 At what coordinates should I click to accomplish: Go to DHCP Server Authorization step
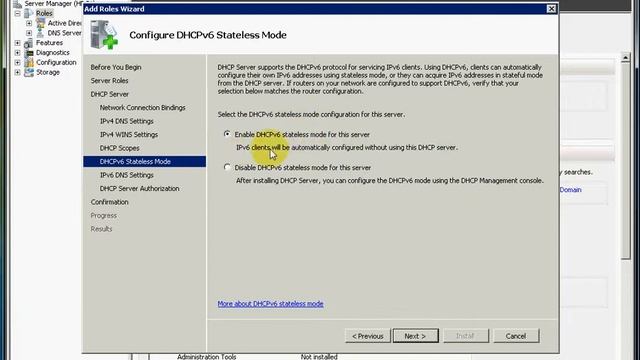click(x=140, y=188)
